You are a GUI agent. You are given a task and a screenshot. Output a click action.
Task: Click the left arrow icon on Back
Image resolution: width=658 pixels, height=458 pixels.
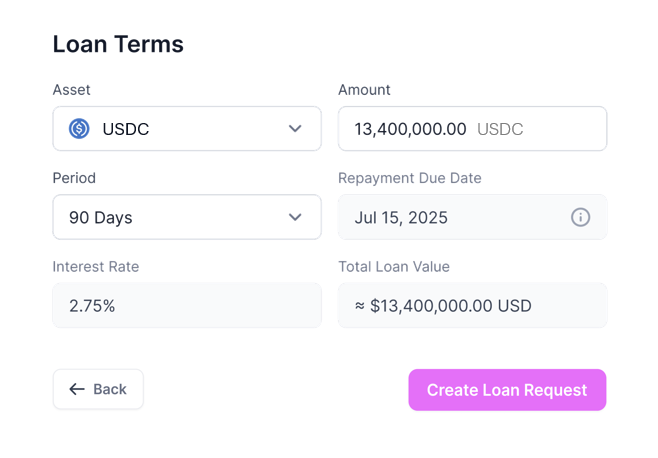[x=77, y=389]
